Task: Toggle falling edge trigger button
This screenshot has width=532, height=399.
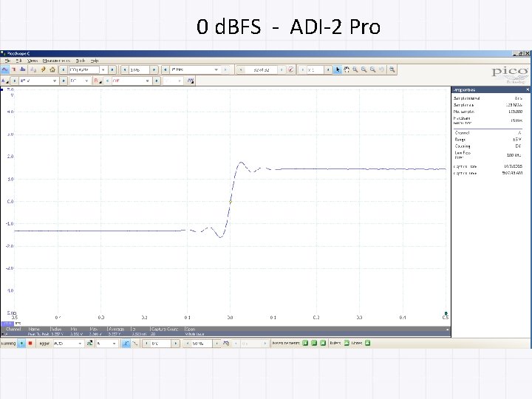Action: [x=134, y=344]
